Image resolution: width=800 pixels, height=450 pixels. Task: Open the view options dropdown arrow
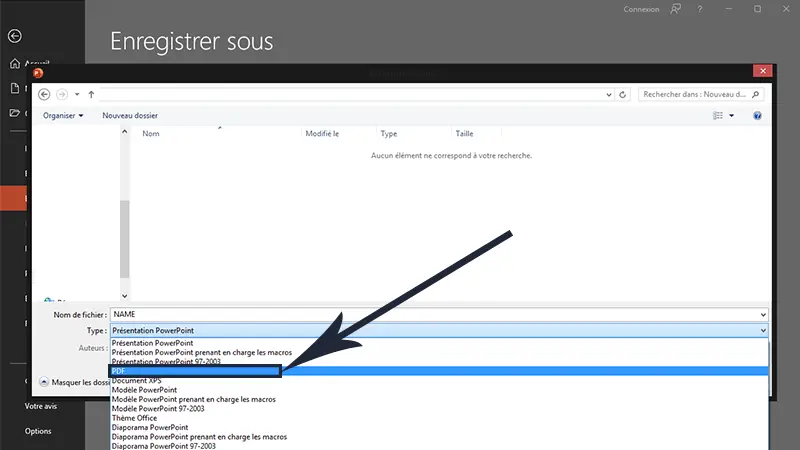[x=732, y=116]
